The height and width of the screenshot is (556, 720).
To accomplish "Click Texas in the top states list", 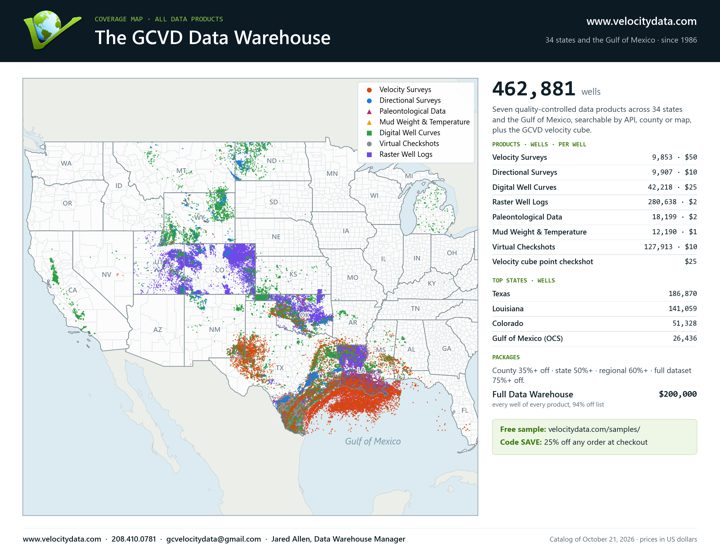I will pyautogui.click(x=594, y=294).
